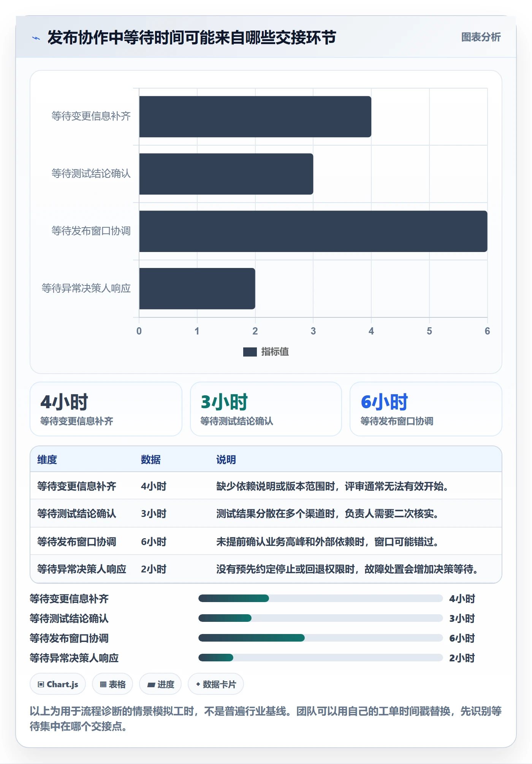The width and height of the screenshot is (532, 764).
Task: Select the 等待异常决策人响应 chart bar
Action: click(x=197, y=288)
